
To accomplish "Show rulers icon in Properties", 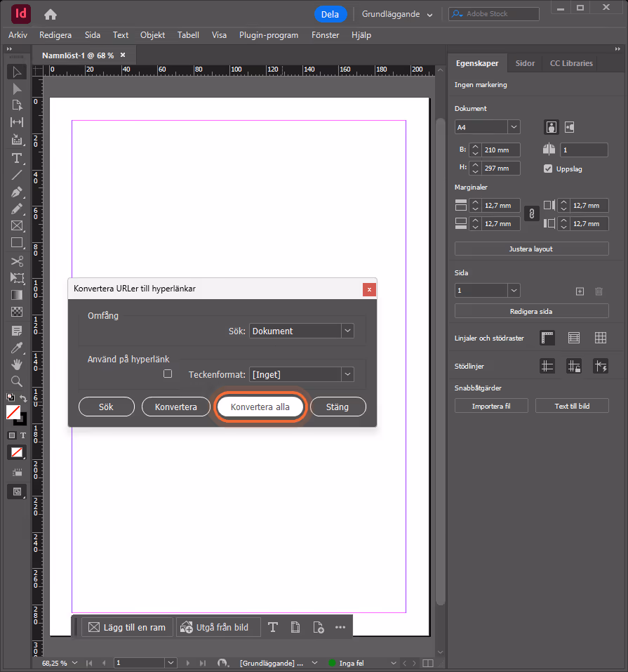I will coord(547,338).
